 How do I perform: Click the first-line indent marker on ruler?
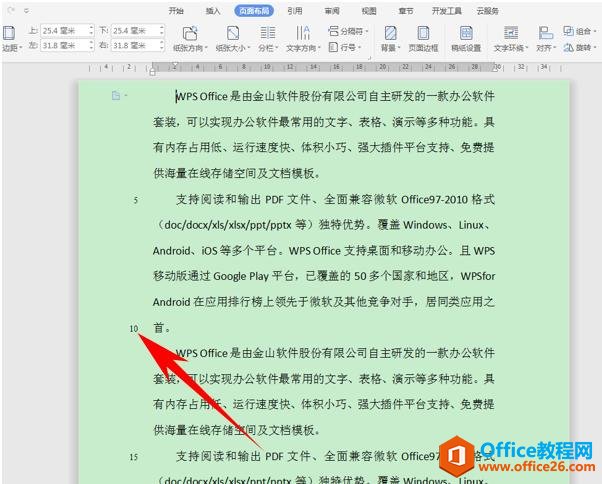(175, 64)
